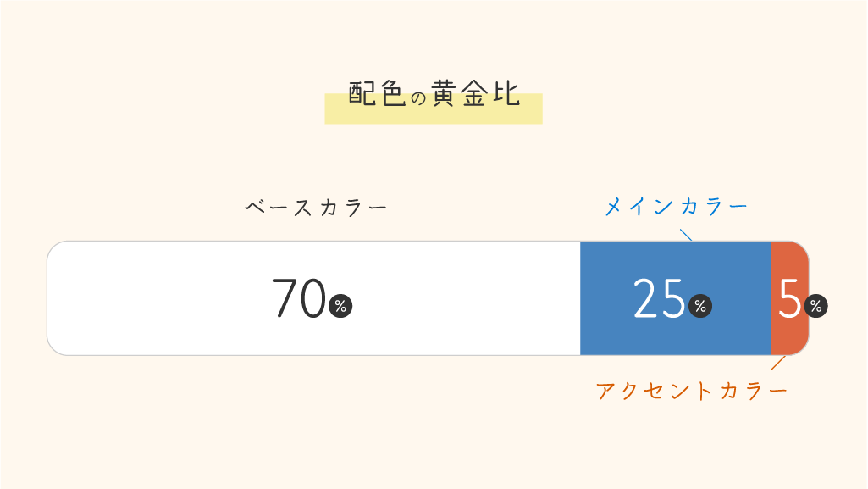Click the orange アクセントカラー label
Image resolution: width=868 pixels, height=489 pixels.
[691, 391]
